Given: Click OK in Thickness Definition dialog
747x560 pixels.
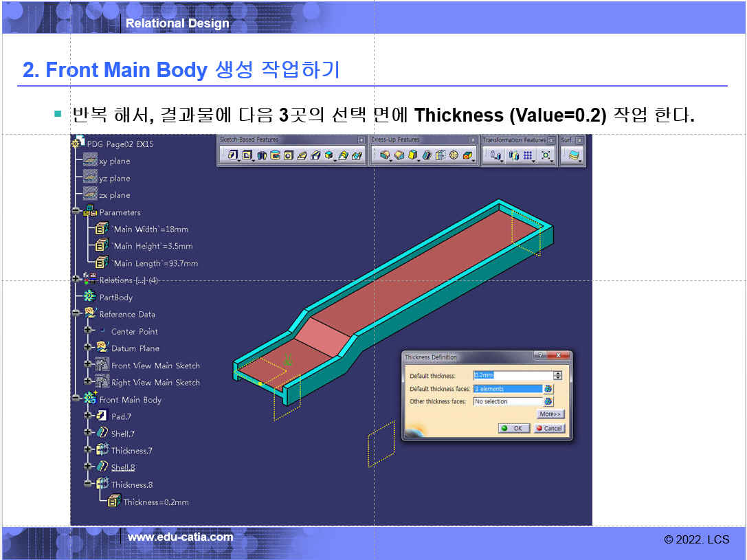Looking at the screenshot, I should [512, 428].
